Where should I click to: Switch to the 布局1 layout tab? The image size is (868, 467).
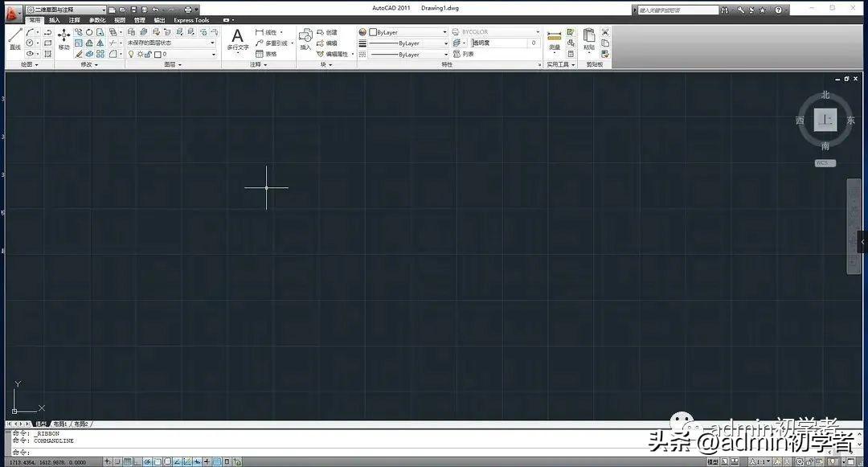click(x=59, y=424)
